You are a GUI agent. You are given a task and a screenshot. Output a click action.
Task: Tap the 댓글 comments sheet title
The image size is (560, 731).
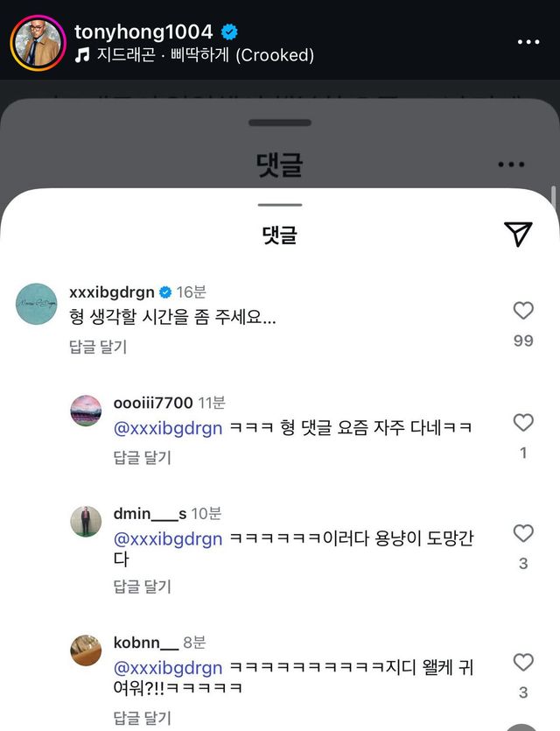coord(280,235)
